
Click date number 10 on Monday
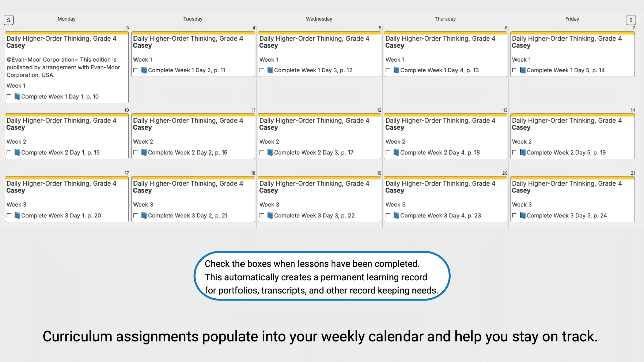coord(127,110)
